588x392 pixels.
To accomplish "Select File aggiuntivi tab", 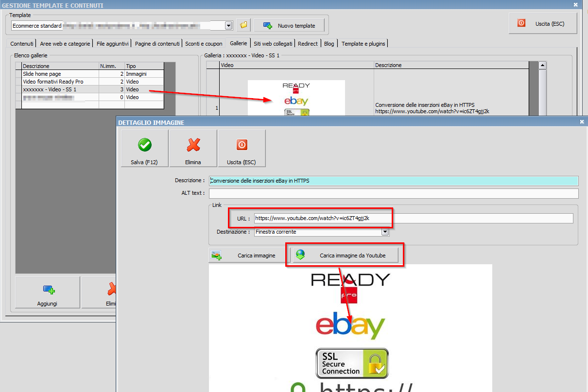I will 113,44.
